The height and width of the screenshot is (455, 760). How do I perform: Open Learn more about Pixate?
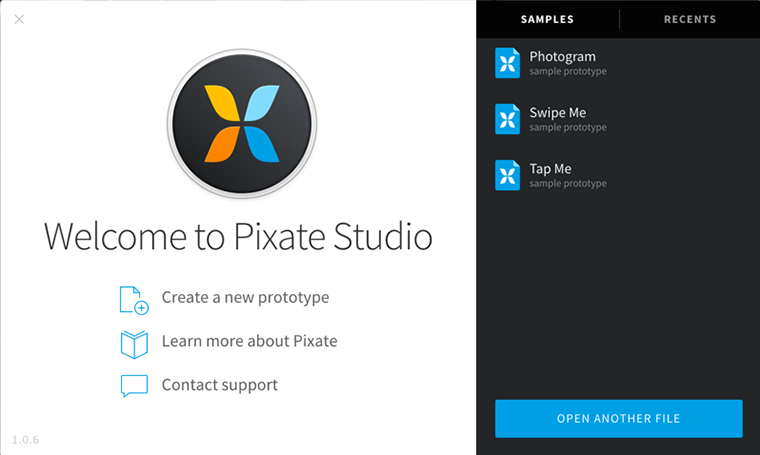pos(249,341)
